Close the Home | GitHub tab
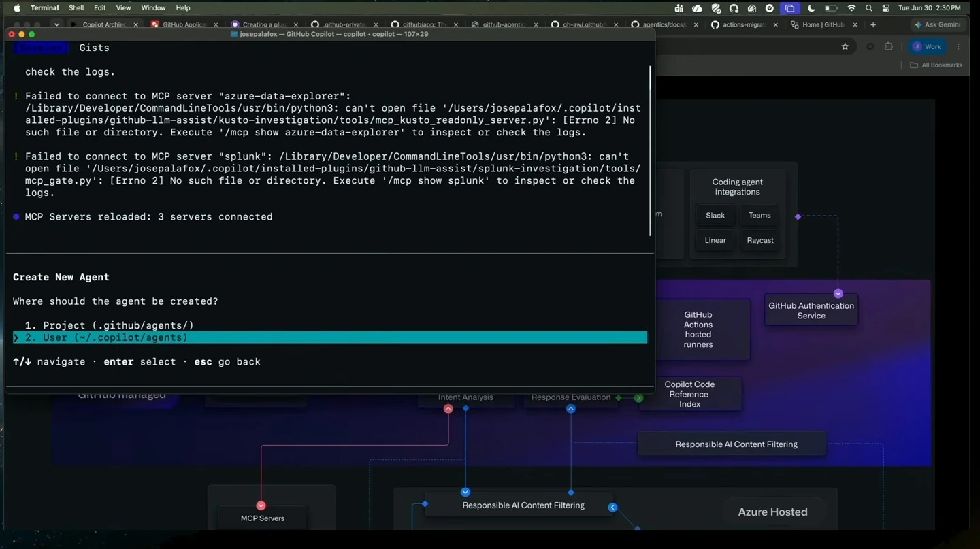 (855, 24)
